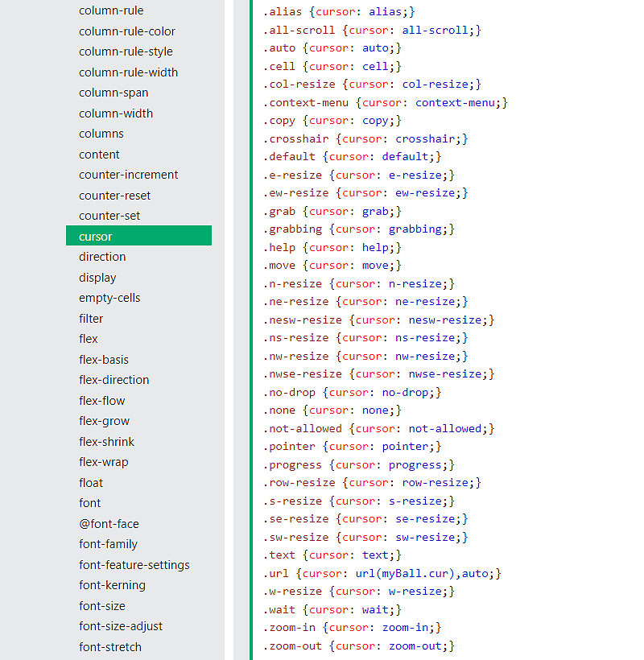The image size is (644, 660).
Task: Click the '.text {cursor: text;}' line
Action: 332,555
